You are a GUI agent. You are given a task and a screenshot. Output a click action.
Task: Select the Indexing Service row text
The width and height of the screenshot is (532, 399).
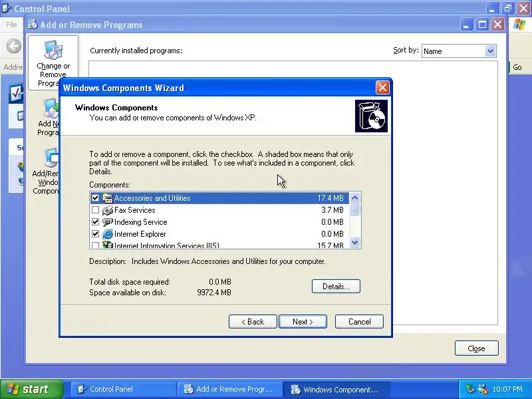click(141, 222)
